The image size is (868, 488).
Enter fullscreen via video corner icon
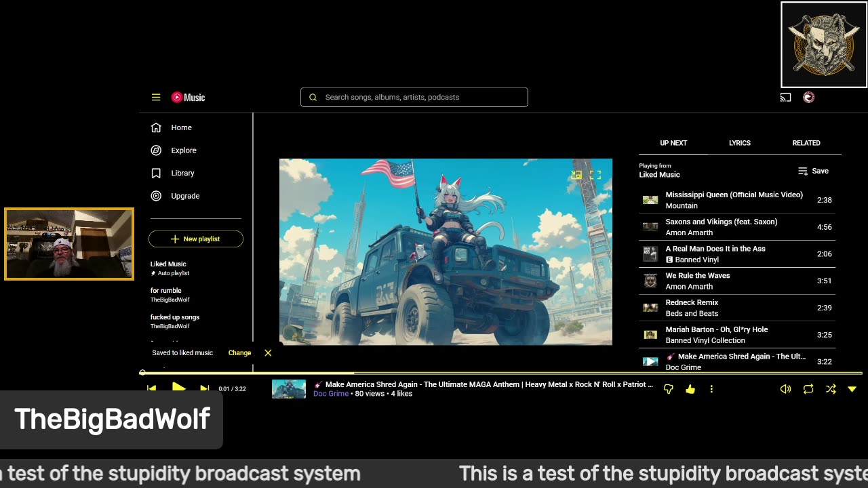595,175
